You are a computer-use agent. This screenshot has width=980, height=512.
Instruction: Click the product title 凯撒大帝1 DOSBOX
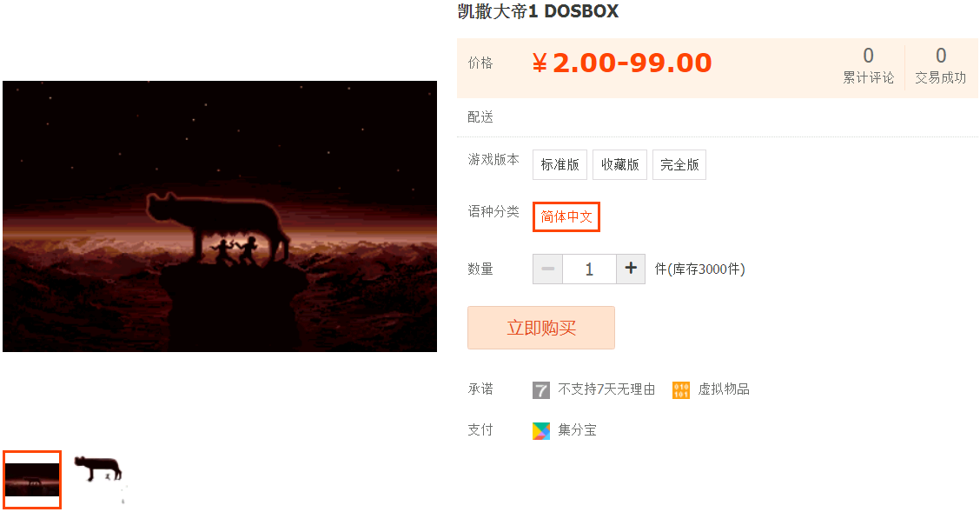coord(538,11)
